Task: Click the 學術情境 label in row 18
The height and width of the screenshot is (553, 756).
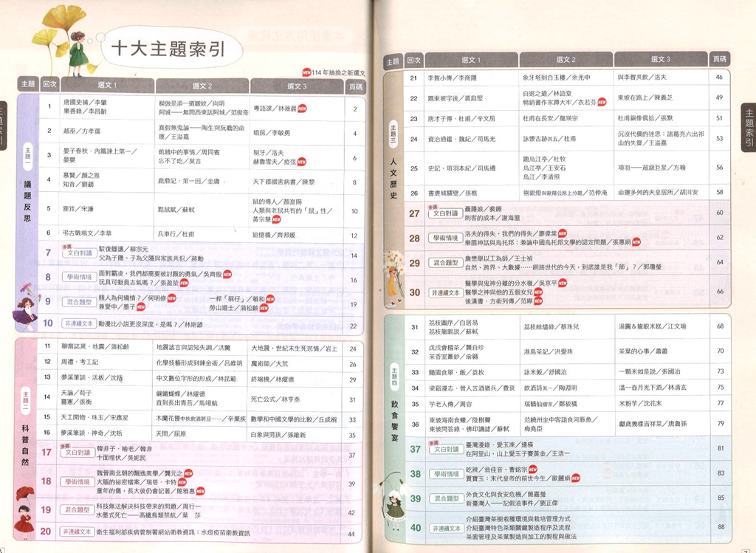Action: (x=77, y=481)
